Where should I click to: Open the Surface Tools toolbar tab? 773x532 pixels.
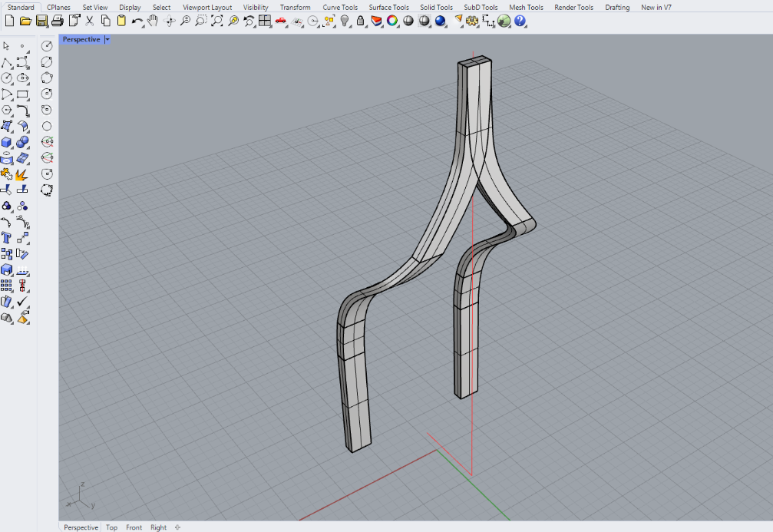pos(389,8)
